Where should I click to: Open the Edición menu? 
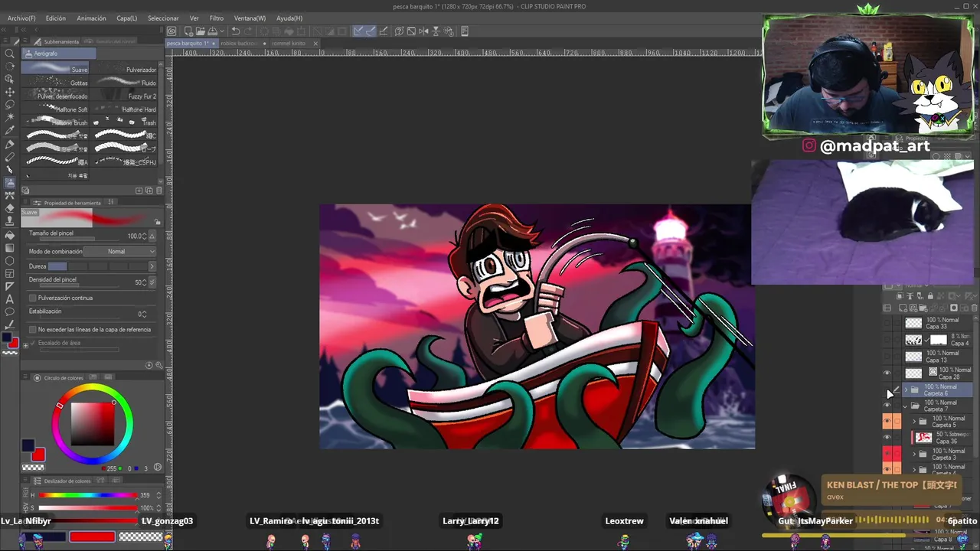tap(55, 18)
